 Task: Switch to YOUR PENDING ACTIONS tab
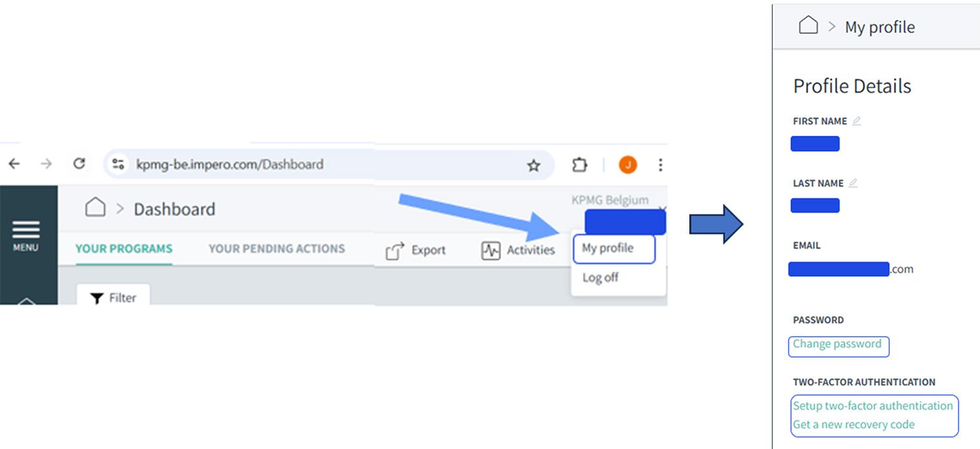[x=277, y=249]
